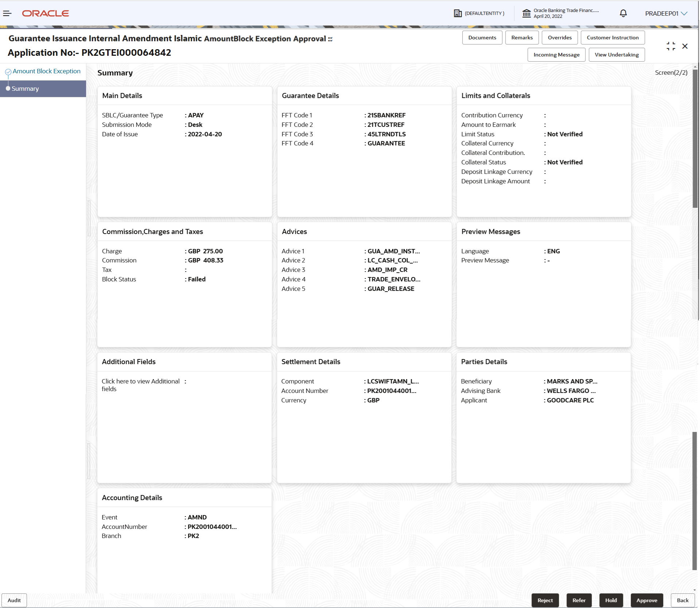Click the Summary stage bullet indicator
Viewport: 700px width, 608px height.
(x=8, y=88)
